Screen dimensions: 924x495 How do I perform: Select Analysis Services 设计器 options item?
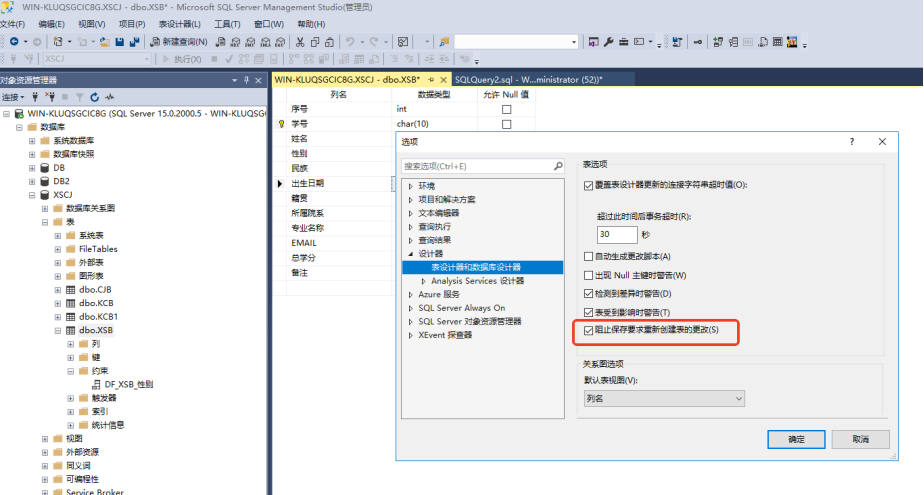coord(477,281)
